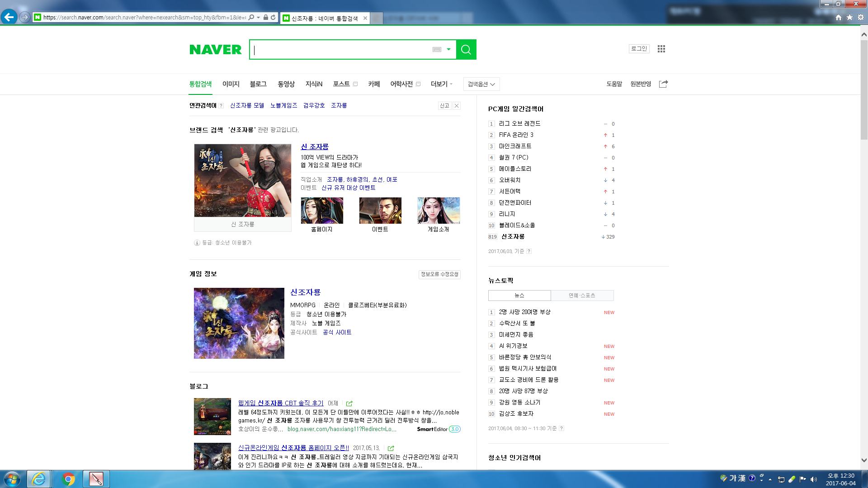Click the refresh icon in address bar
The height and width of the screenshot is (488, 868).
[x=273, y=18]
